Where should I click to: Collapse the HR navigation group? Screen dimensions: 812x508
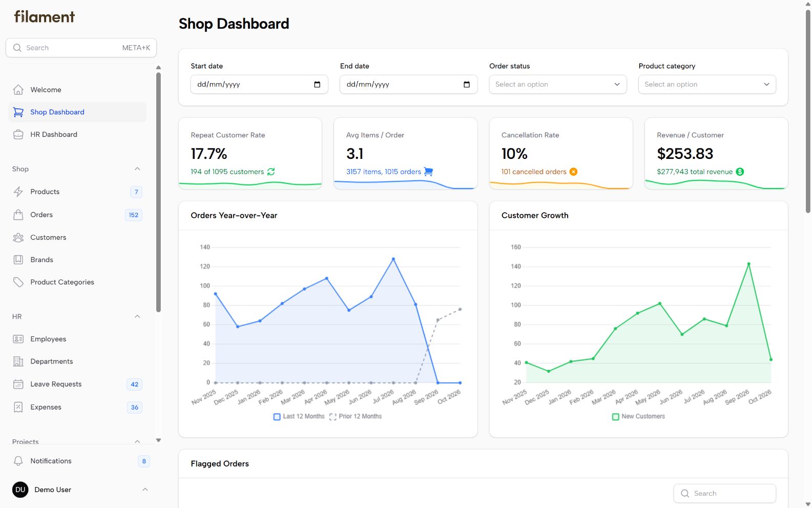coord(137,317)
